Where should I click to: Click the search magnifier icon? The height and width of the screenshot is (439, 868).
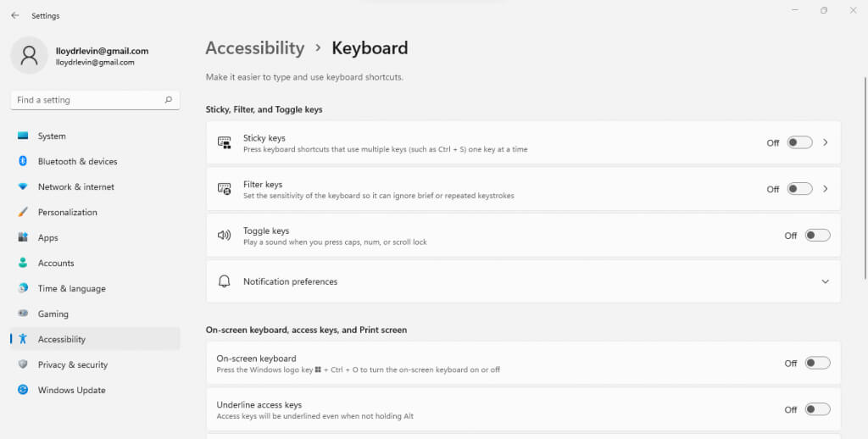tap(169, 100)
